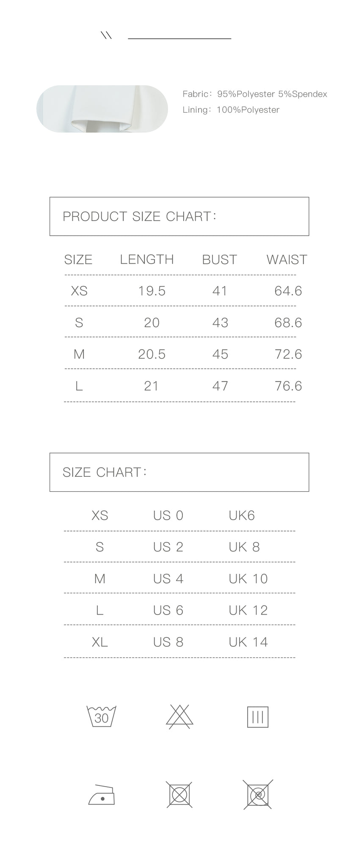Click the US 4 size entry
Viewport: 359px width, 868px height.
tap(168, 579)
